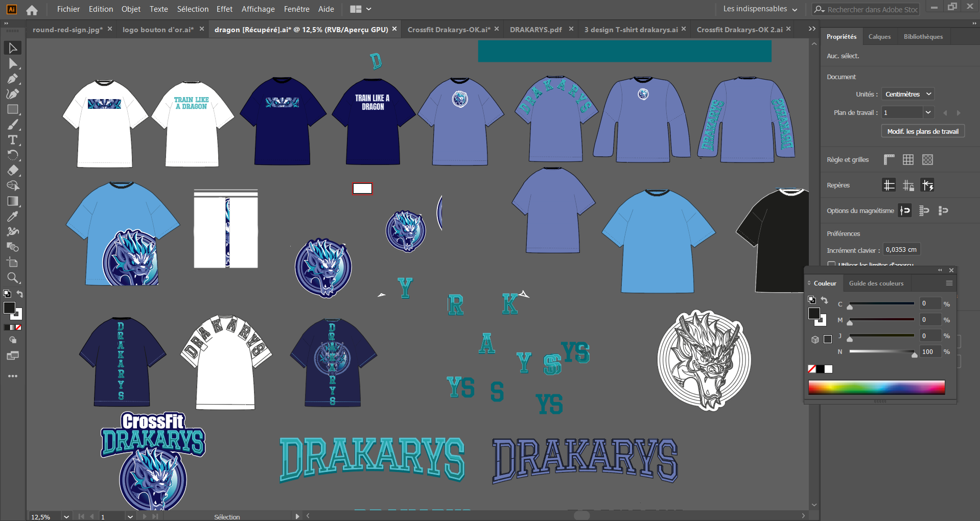This screenshot has width=980, height=521.
Task: Select the Direct Selection tool
Action: [x=13, y=63]
